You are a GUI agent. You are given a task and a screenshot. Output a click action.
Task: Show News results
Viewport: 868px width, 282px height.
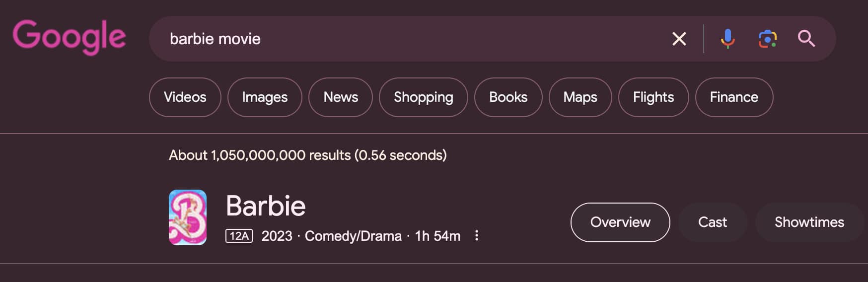click(341, 97)
